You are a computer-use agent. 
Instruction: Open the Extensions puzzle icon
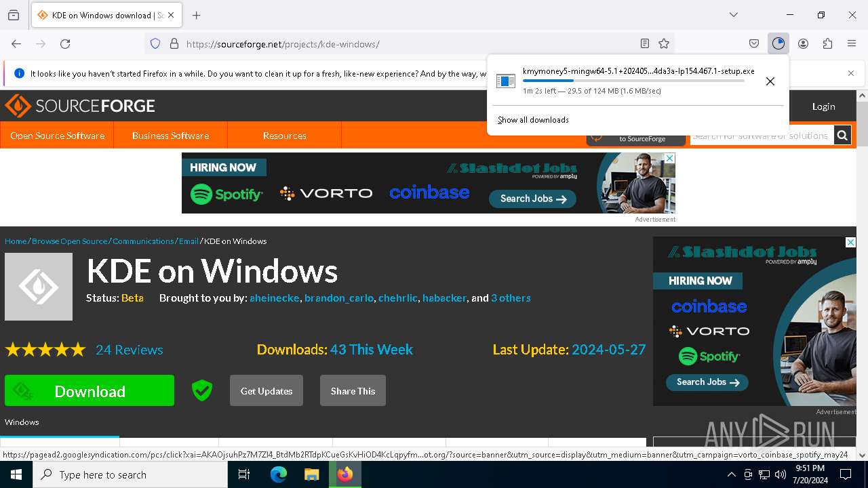click(x=827, y=43)
